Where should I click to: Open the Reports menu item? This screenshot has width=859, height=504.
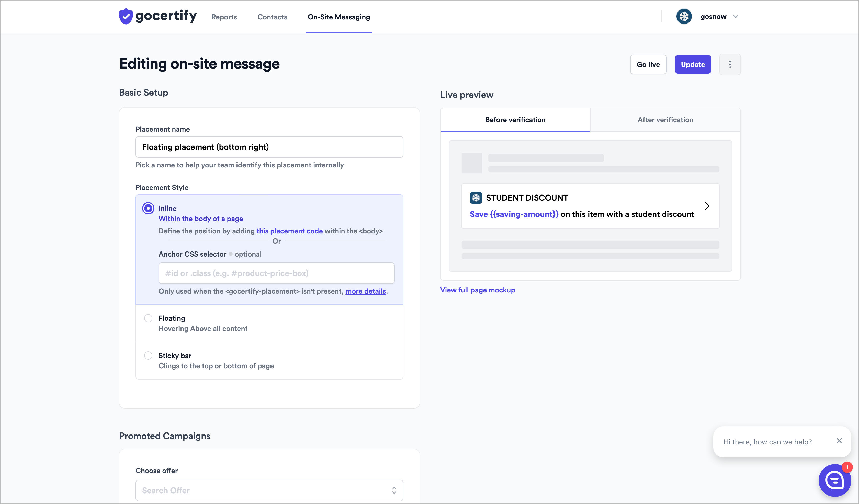click(x=224, y=17)
